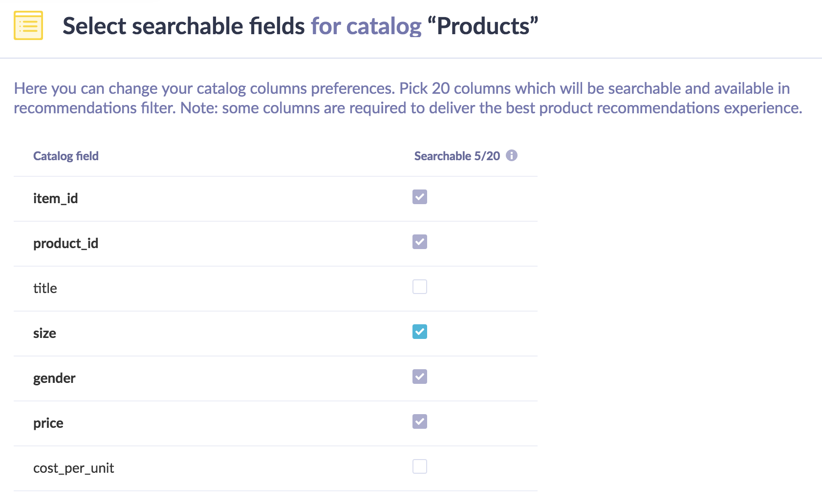
Task: Click the info icon beside Searchable 5/20
Action: (511, 155)
